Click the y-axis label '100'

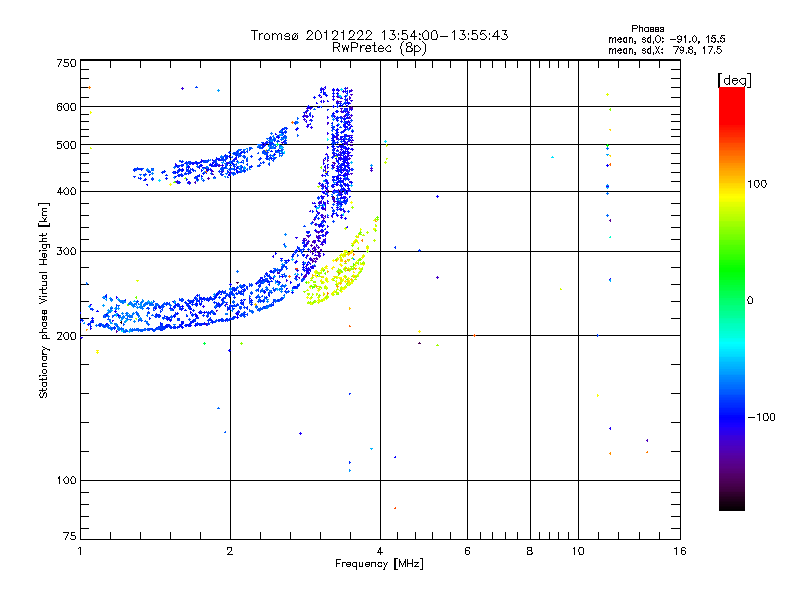[66, 480]
